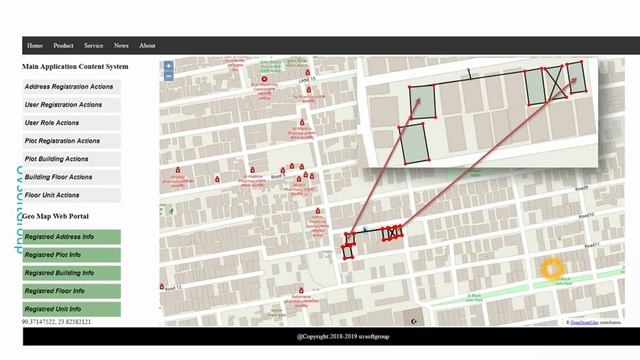Open the News menu item

(x=121, y=46)
